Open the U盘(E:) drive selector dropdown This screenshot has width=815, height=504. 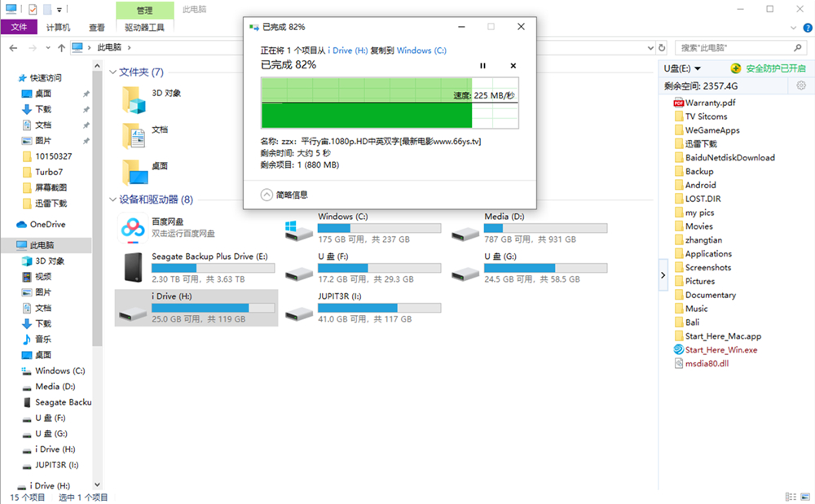tap(682, 68)
